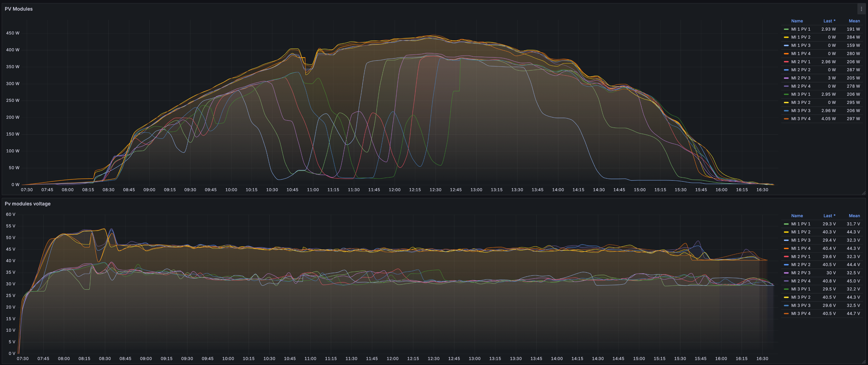868x365 pixels.
Task: Sort voltage legend by Mean header
Action: (x=854, y=216)
